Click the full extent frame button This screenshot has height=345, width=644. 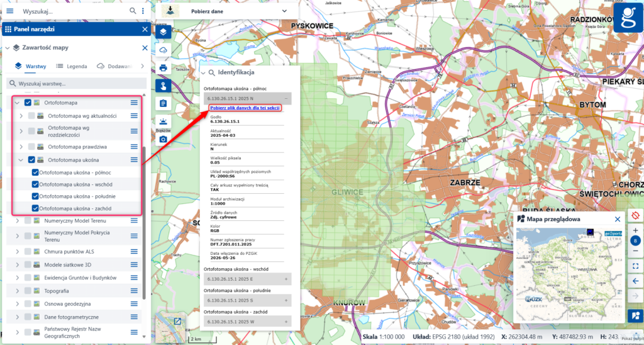coord(635,266)
